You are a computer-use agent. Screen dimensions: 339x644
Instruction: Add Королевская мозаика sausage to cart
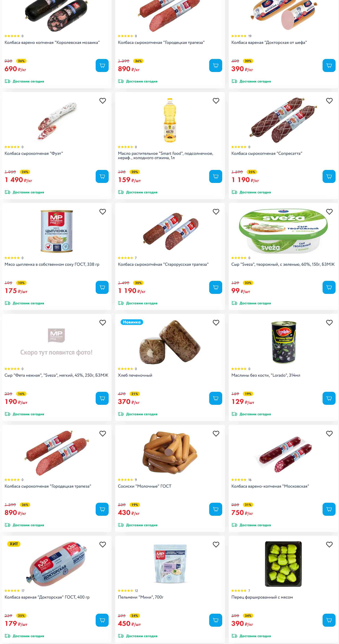102,65
